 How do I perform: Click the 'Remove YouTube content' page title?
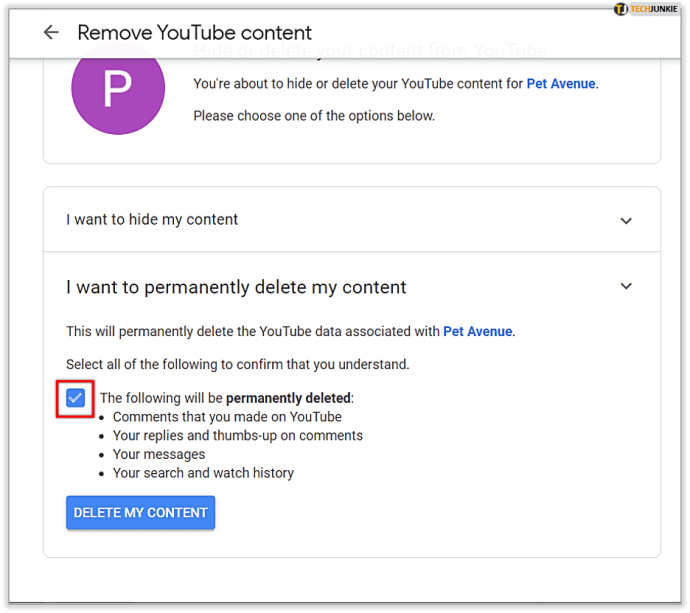tap(195, 33)
